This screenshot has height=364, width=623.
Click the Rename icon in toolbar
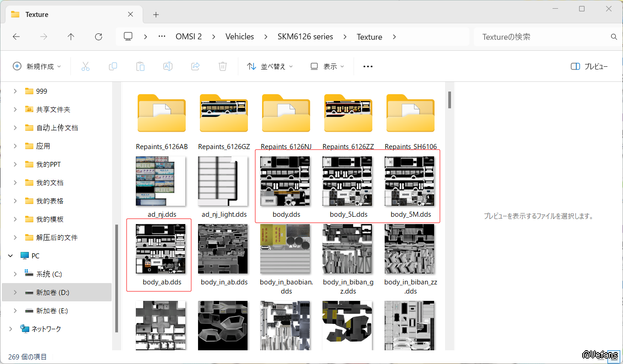[168, 66]
